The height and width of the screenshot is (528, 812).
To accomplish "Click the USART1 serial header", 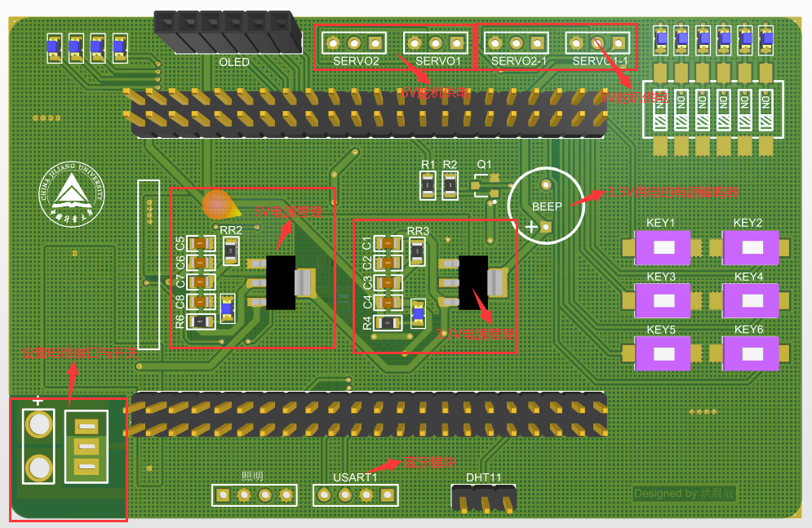I will (x=355, y=495).
